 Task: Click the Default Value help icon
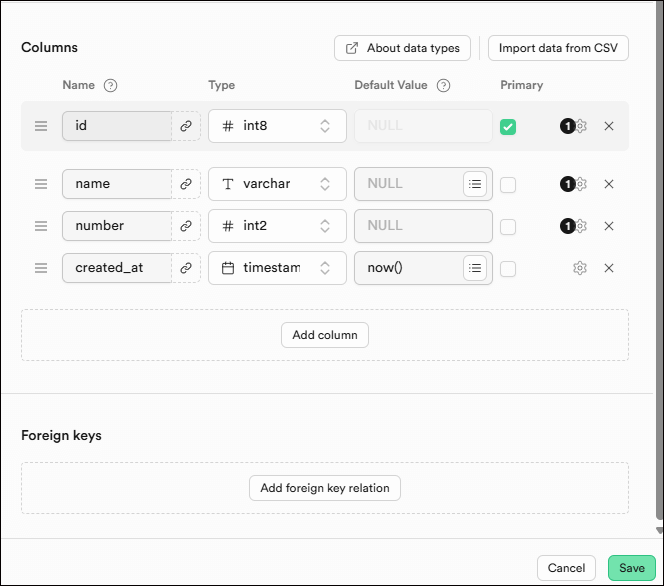[x=443, y=86]
